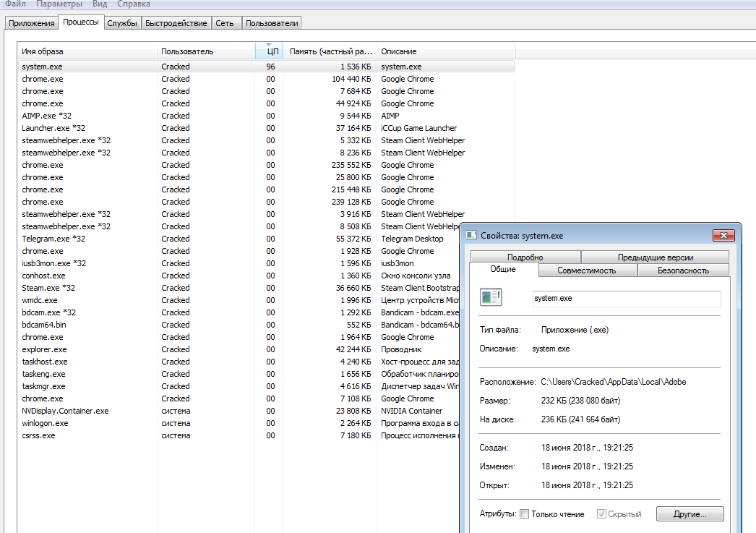Click the properties window title bar icon
756x533 pixels.
click(471, 235)
